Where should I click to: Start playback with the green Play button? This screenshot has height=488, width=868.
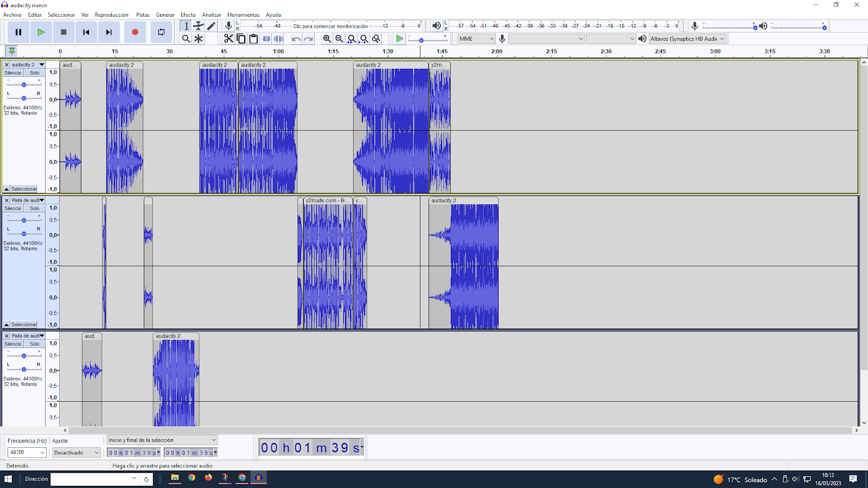[x=41, y=32]
